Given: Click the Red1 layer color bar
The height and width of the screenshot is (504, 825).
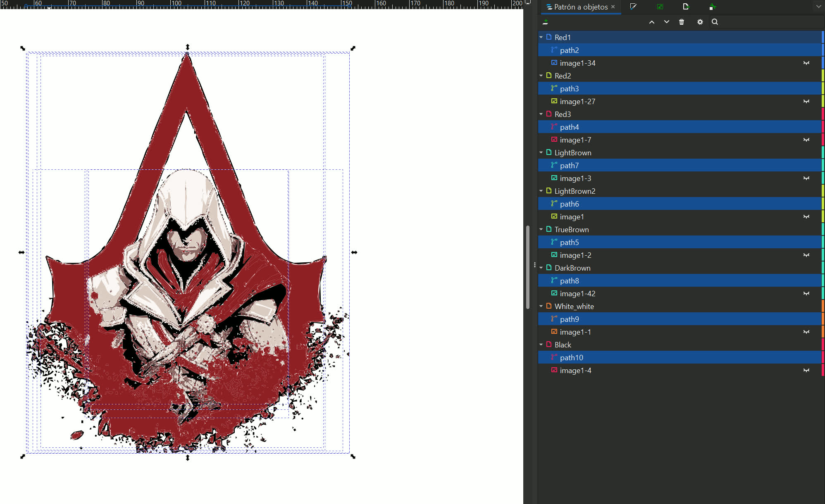Looking at the screenshot, I should point(823,37).
